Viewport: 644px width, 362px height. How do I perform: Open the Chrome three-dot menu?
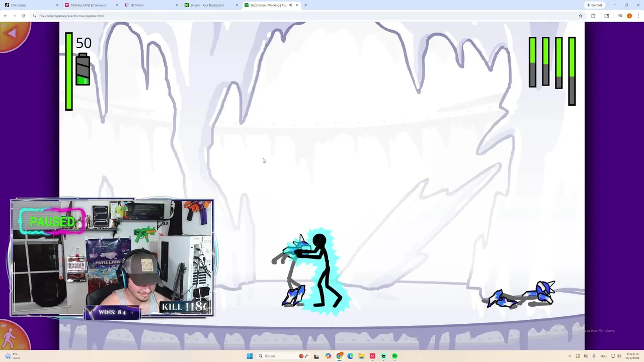pyautogui.click(x=638, y=16)
